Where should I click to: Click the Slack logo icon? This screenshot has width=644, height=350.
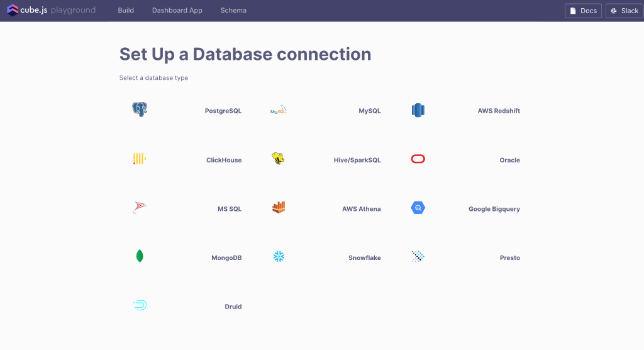(x=614, y=11)
